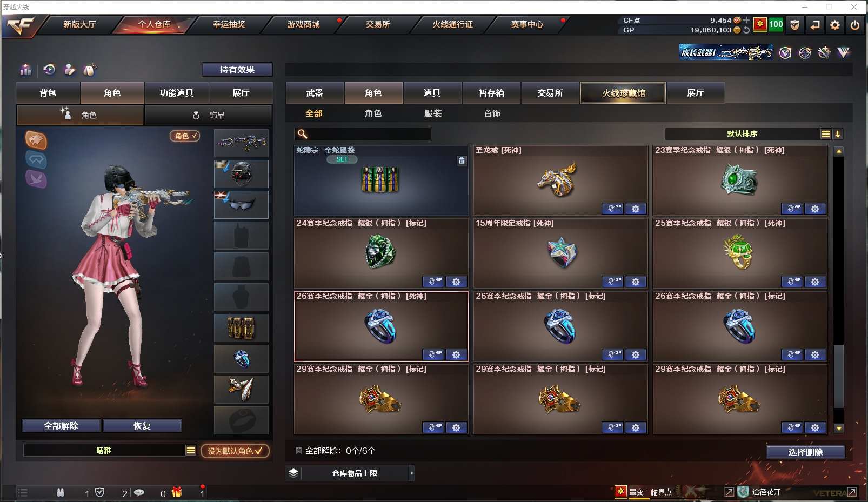Open the settings gear in top bar
This screenshot has height=502, width=868.
click(835, 25)
